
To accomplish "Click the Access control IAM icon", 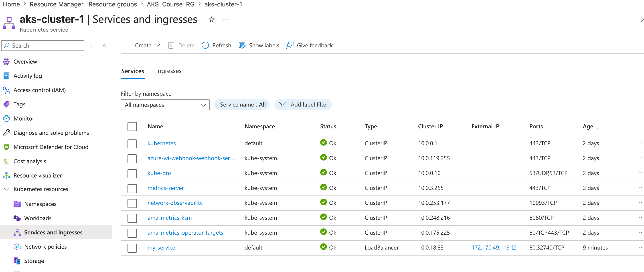I will [x=6, y=90].
